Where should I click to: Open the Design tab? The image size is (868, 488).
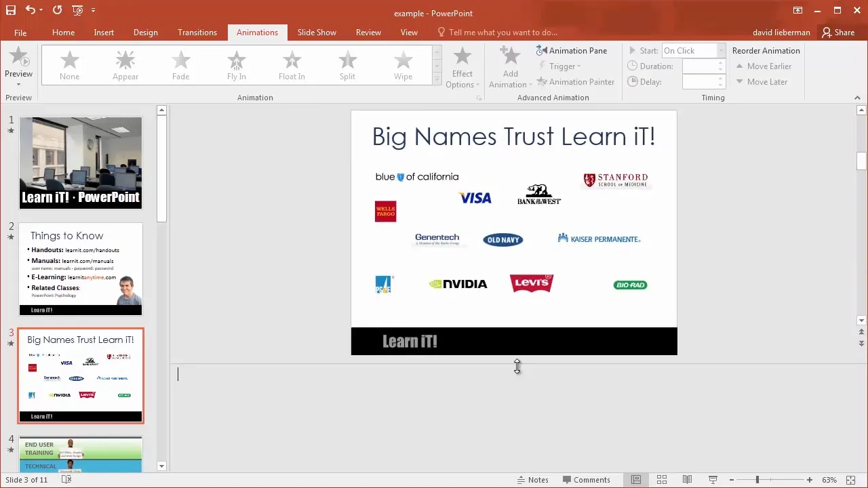click(x=145, y=33)
